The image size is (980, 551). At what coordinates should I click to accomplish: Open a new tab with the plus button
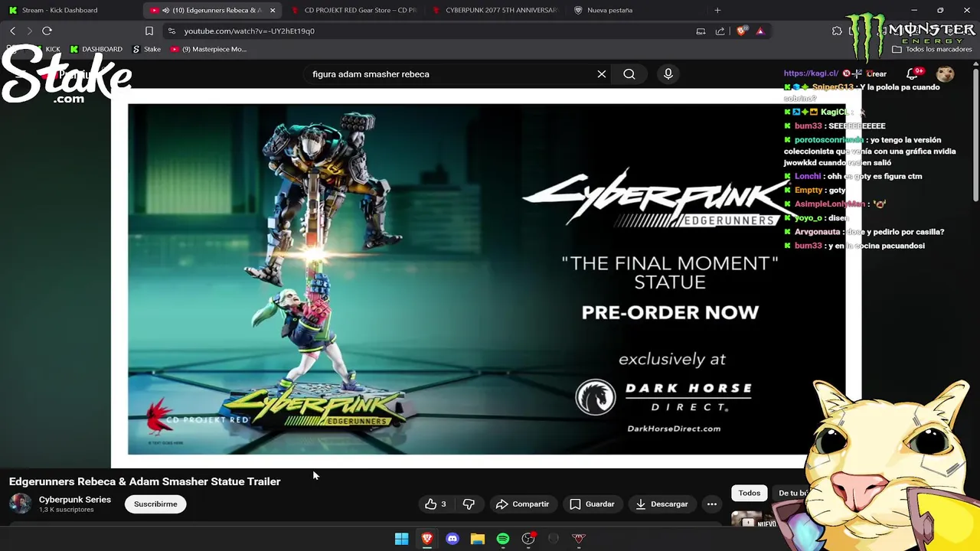pyautogui.click(x=717, y=10)
